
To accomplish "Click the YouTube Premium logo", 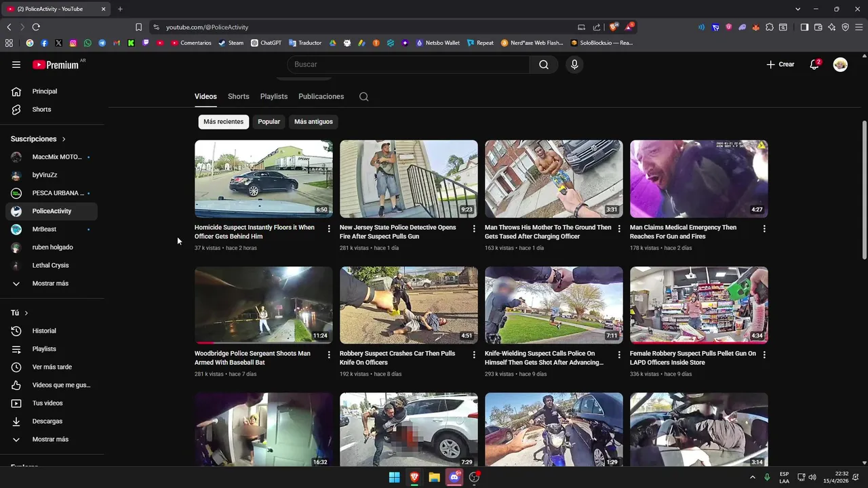I will click(56, 64).
